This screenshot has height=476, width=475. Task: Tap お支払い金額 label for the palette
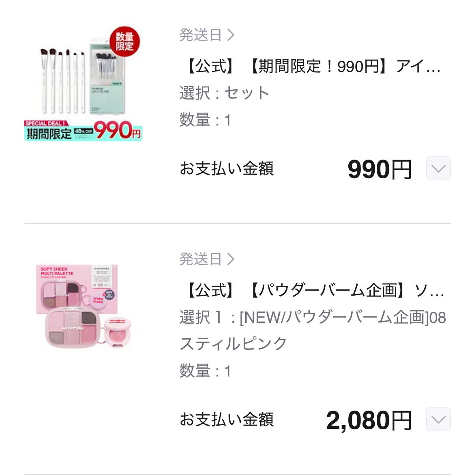click(227, 420)
